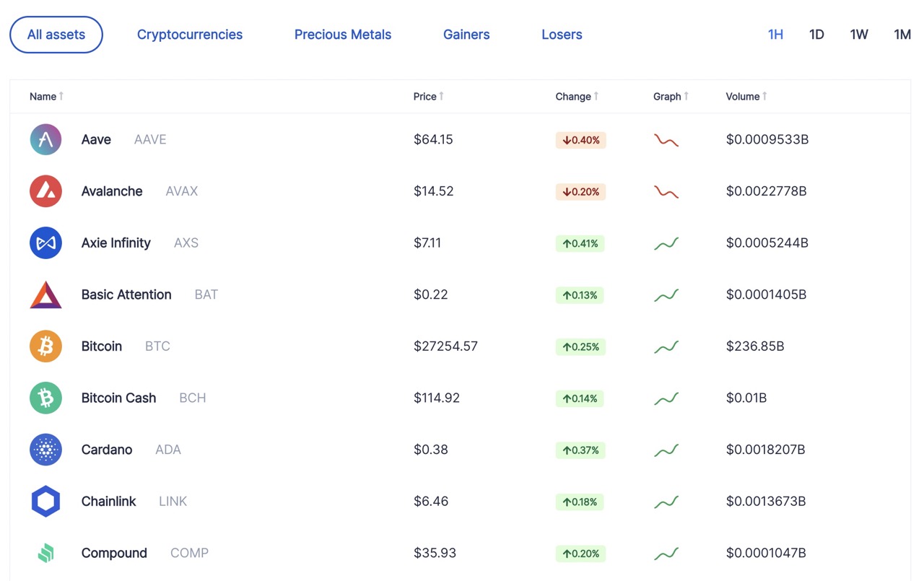Click the Bitcoin Cash up 0.14% badge
The height and width of the screenshot is (581, 924).
pos(580,398)
